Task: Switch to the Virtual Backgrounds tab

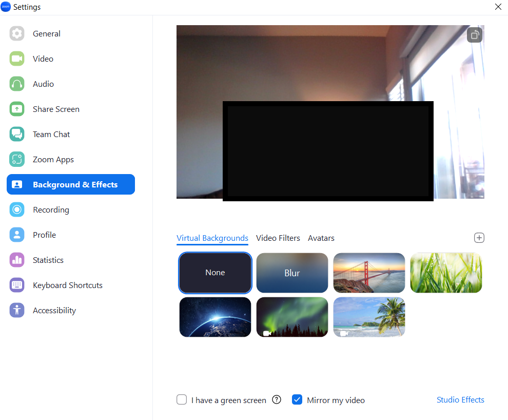Action: coord(212,238)
